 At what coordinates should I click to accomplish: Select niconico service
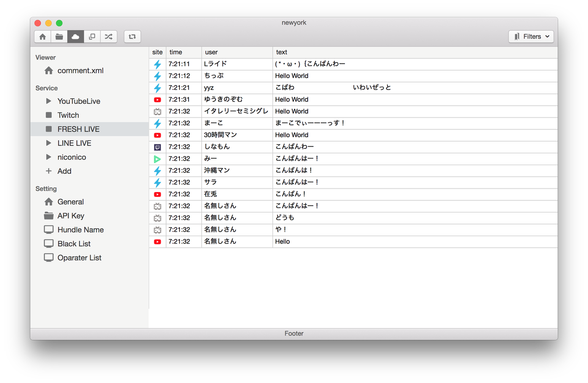89,157
